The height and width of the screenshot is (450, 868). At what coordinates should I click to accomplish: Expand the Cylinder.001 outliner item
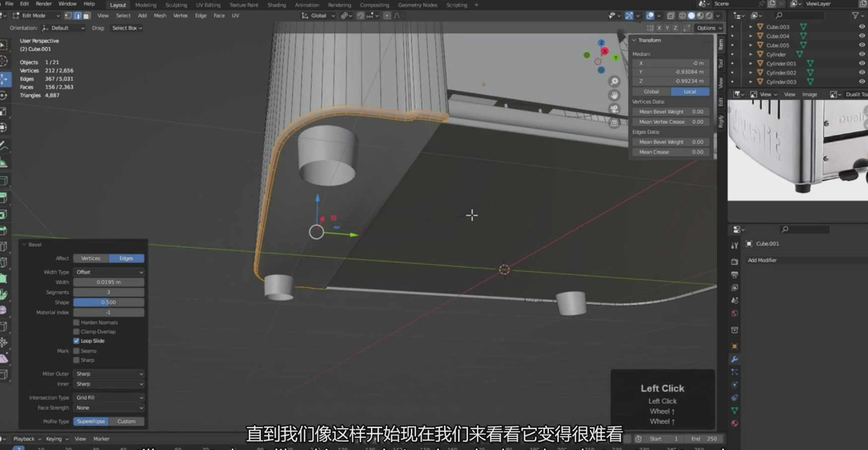point(750,64)
